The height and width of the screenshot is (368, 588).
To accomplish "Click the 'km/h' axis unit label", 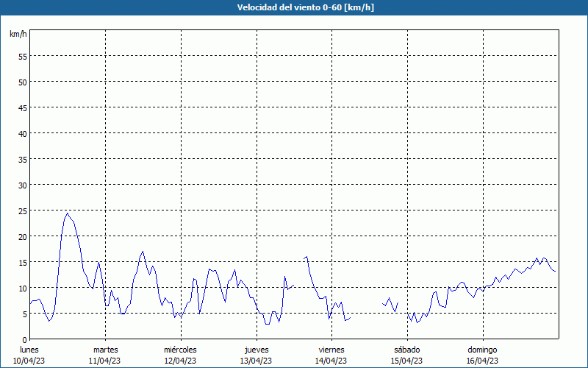I will point(18,34).
